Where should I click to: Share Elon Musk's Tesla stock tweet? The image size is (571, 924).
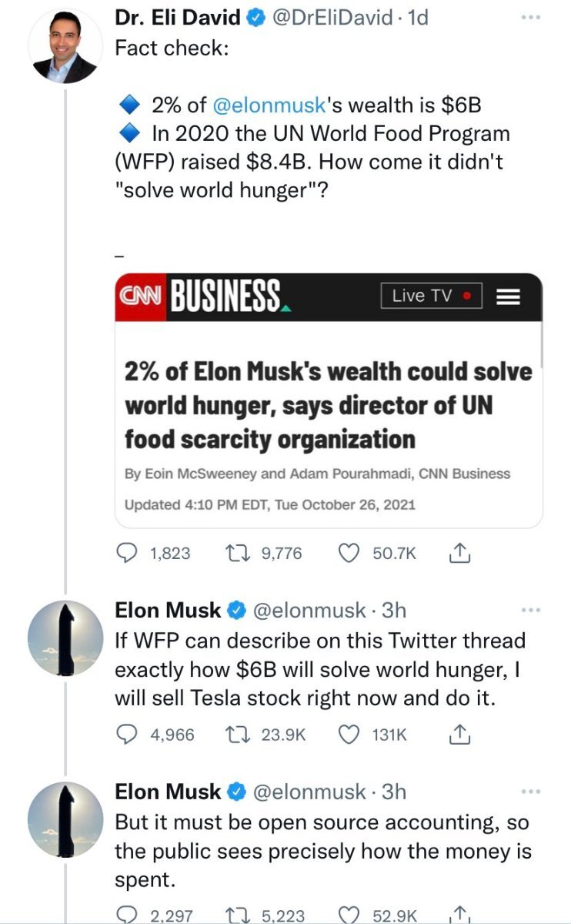tap(459, 735)
